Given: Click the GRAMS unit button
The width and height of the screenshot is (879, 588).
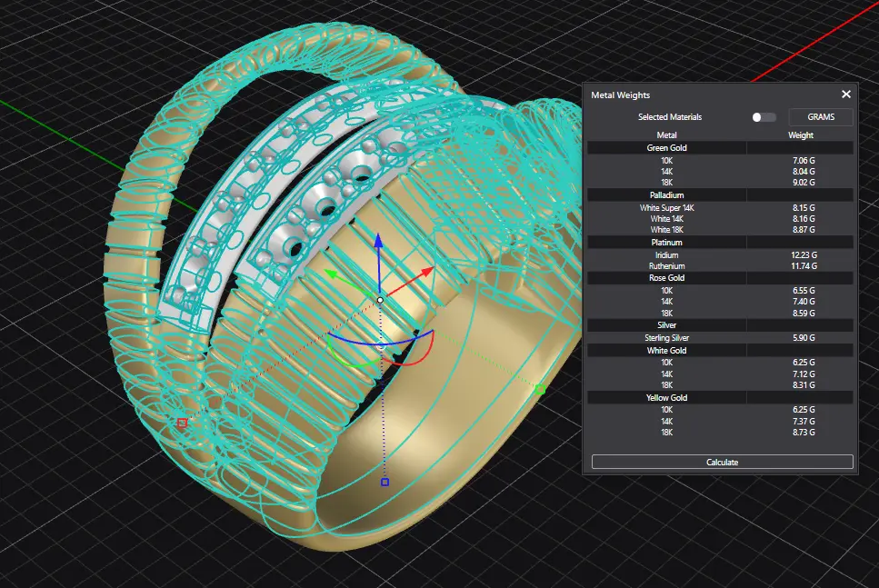Looking at the screenshot, I should click(821, 117).
